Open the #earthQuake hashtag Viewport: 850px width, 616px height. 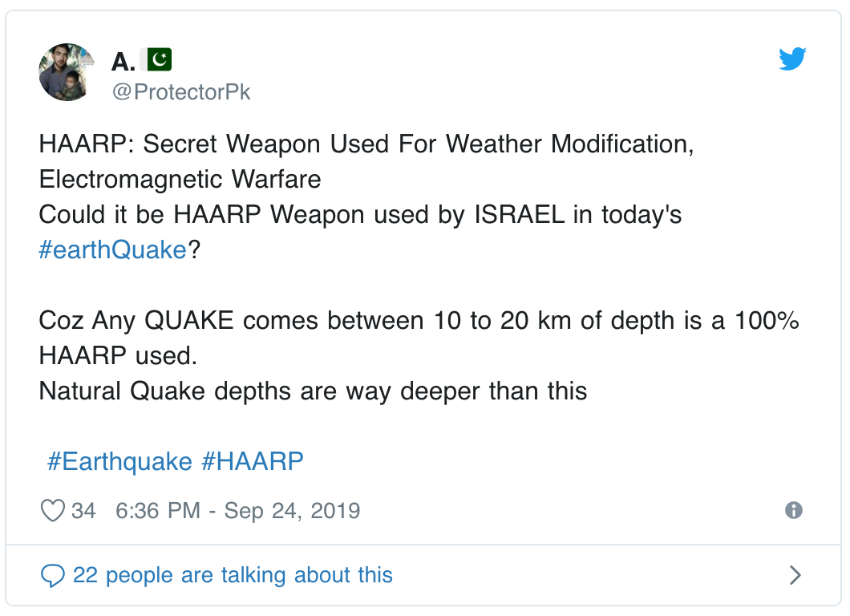coord(113,250)
